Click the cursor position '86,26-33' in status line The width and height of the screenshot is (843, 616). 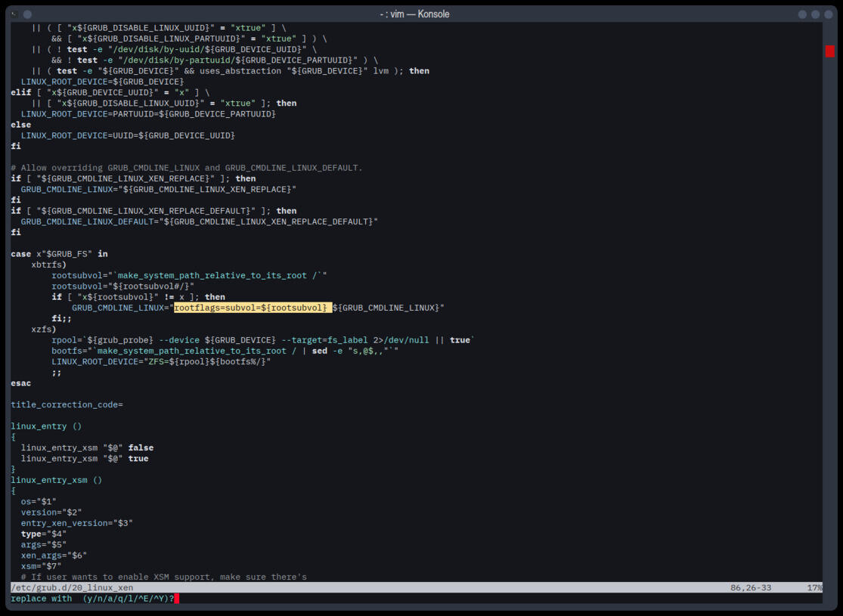(x=751, y=587)
